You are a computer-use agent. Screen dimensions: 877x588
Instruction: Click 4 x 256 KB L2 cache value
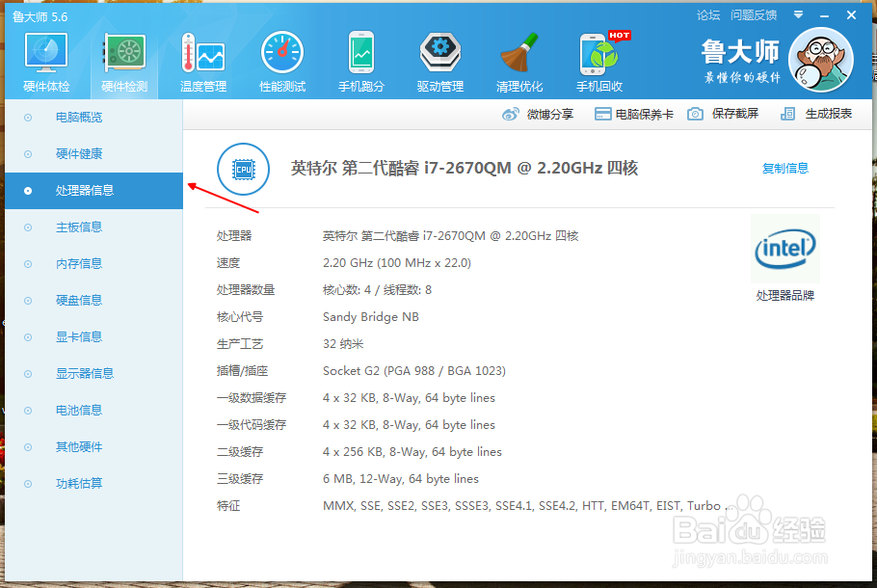point(412,452)
